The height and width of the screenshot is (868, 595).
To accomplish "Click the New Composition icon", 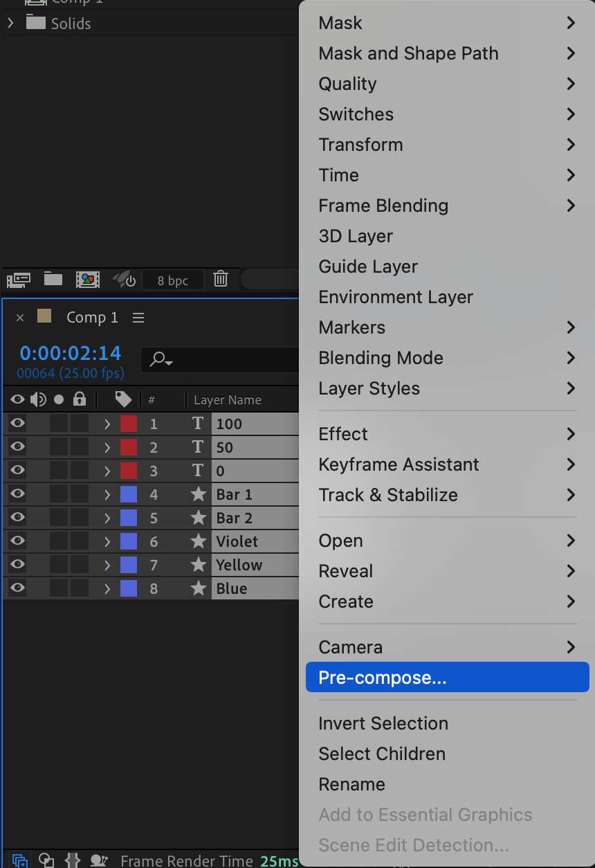I will pos(88,280).
